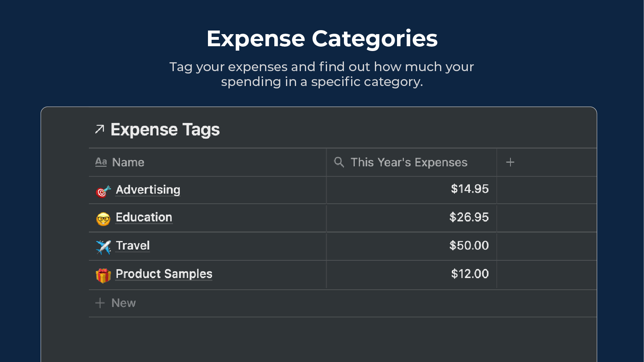
Task: Select the $50.00 Travel expense cell
Action: click(x=469, y=245)
